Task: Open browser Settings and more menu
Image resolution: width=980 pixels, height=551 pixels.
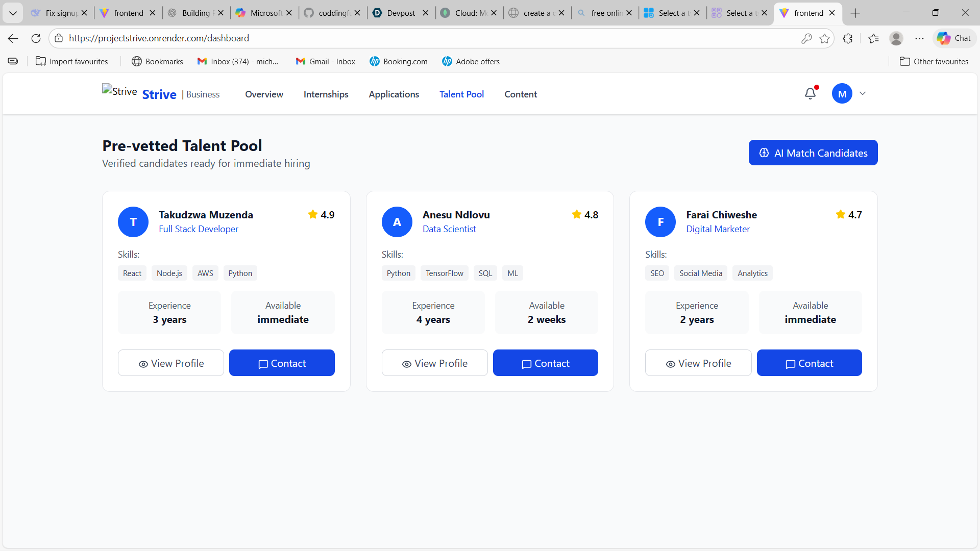Action: click(x=919, y=38)
